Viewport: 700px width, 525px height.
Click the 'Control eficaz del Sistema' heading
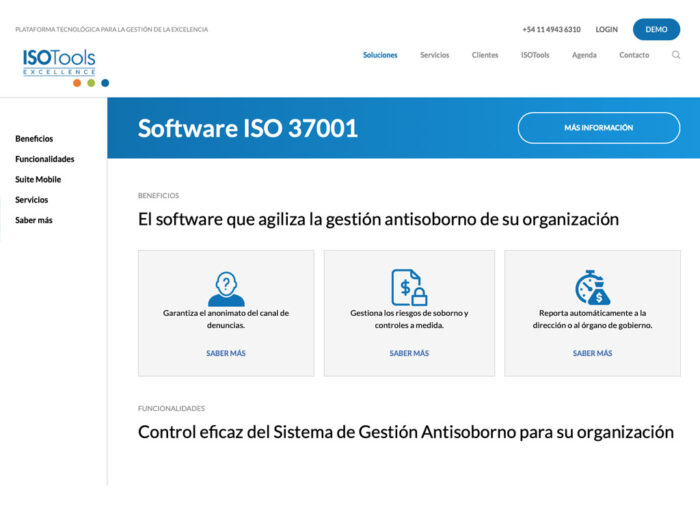[406, 433]
